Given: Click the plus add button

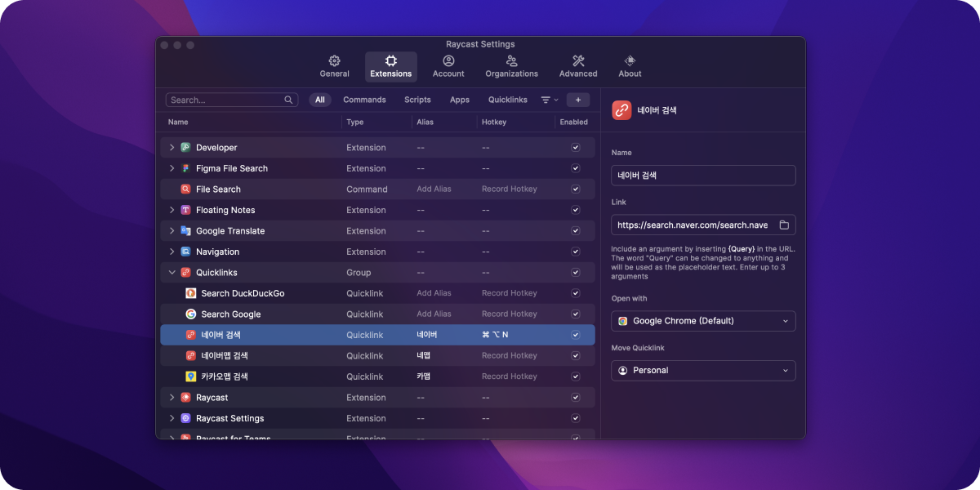Looking at the screenshot, I should tap(578, 100).
